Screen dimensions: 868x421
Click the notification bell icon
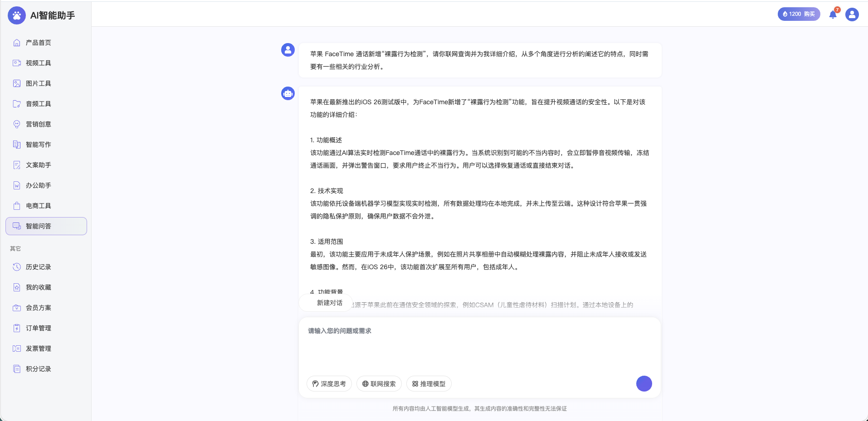coord(832,14)
